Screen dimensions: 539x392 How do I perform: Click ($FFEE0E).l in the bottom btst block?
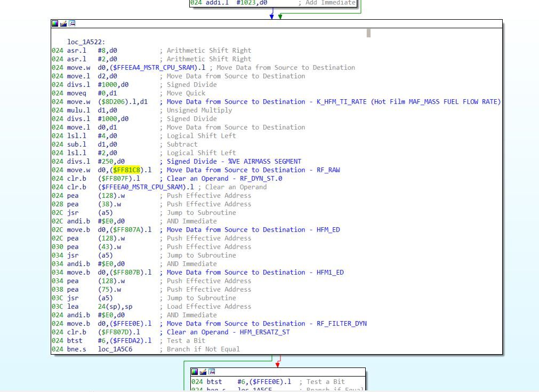[x=270, y=382]
